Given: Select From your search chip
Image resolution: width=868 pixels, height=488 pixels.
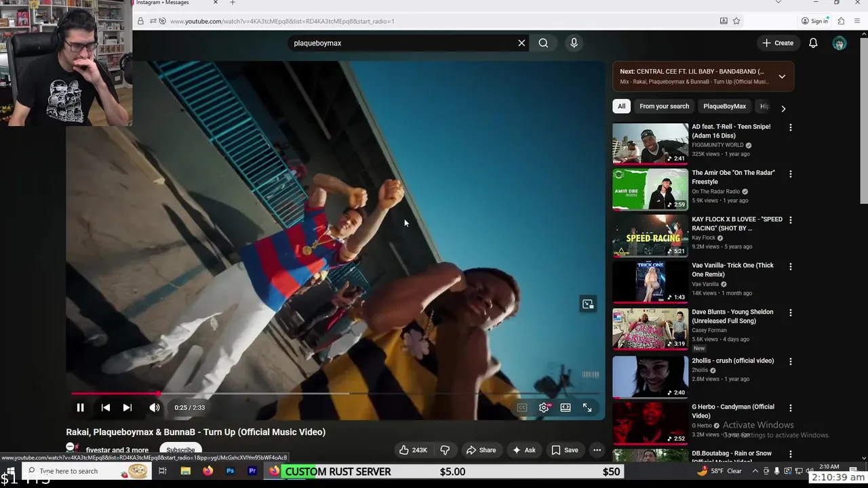Looking at the screenshot, I should coord(664,106).
